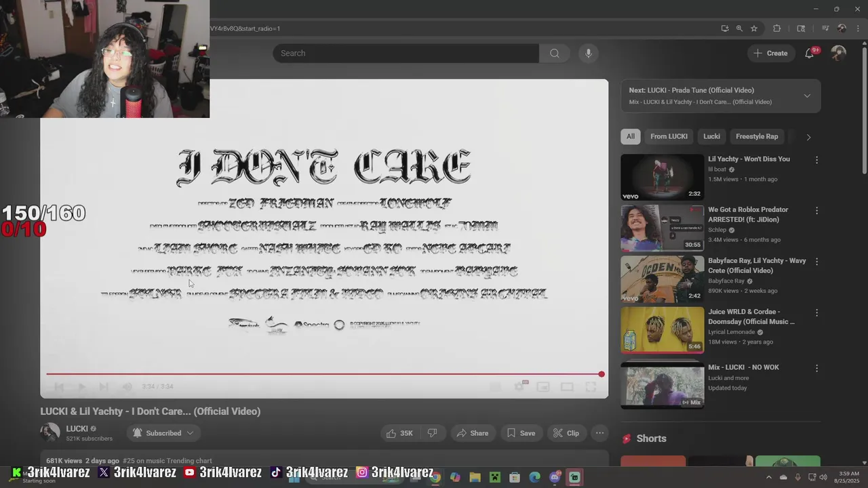This screenshot has height=488, width=868.
Task: Toggle theater mode
Action: pos(567,386)
